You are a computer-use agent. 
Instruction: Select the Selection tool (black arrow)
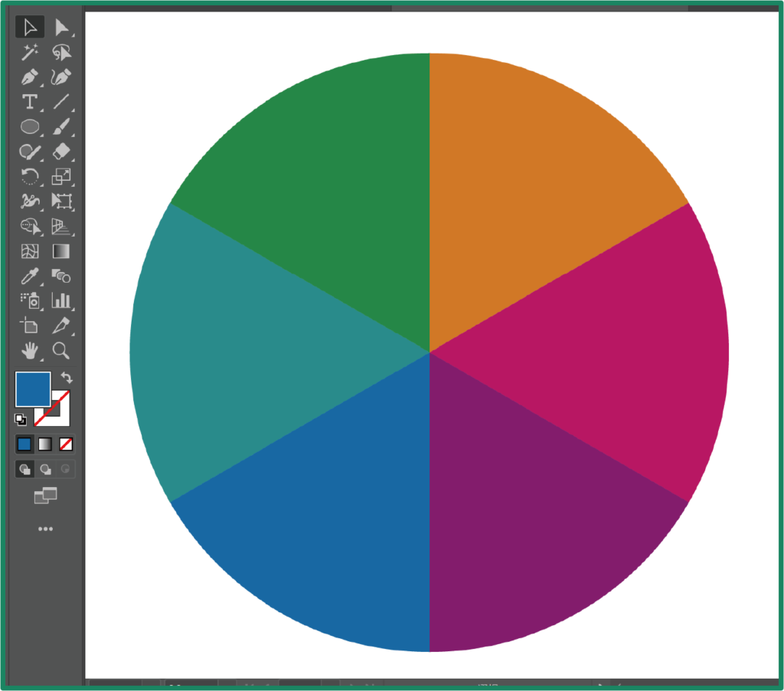(30, 28)
